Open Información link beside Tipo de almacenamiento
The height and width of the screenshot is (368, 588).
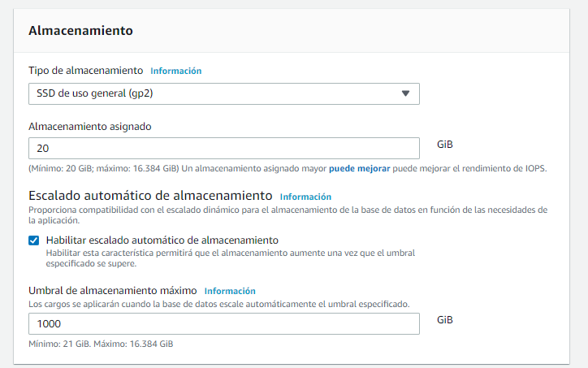tap(176, 71)
